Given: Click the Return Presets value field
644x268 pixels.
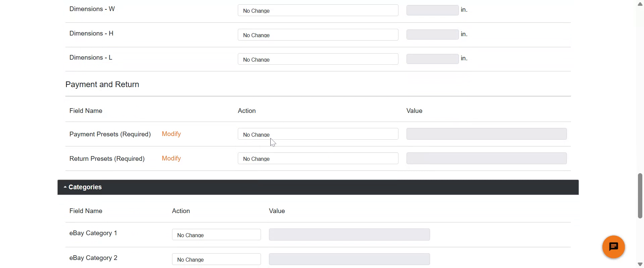Looking at the screenshot, I should pyautogui.click(x=486, y=158).
